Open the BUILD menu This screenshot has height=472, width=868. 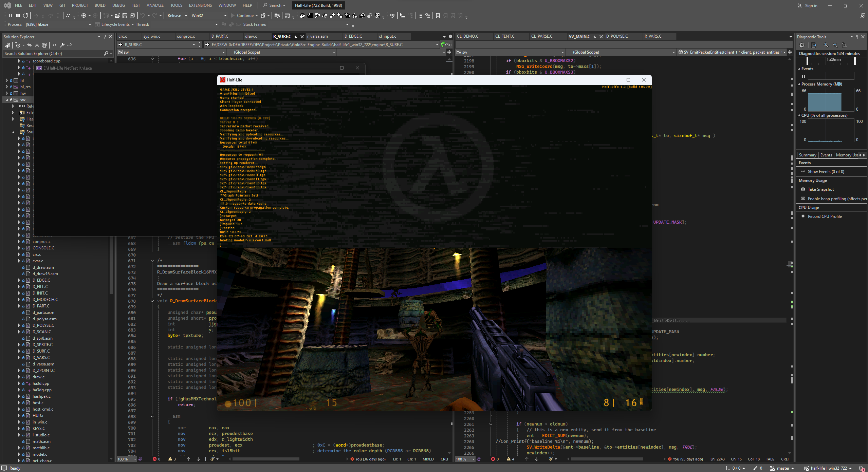coord(100,5)
